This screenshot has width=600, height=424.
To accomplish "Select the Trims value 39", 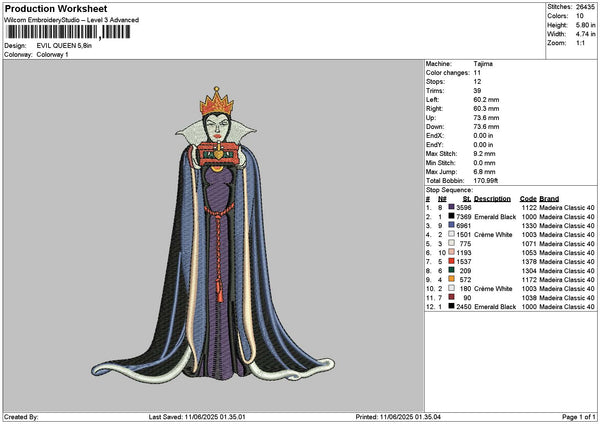I will coord(477,91).
